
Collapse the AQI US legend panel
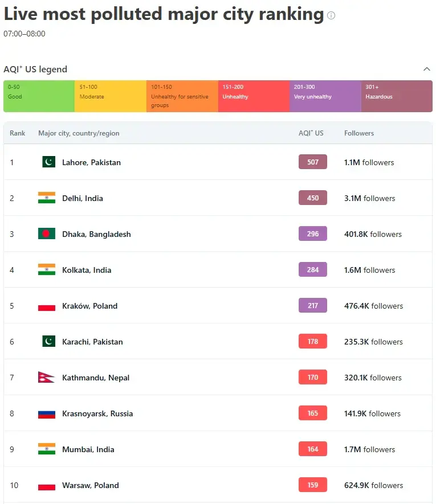coord(427,69)
